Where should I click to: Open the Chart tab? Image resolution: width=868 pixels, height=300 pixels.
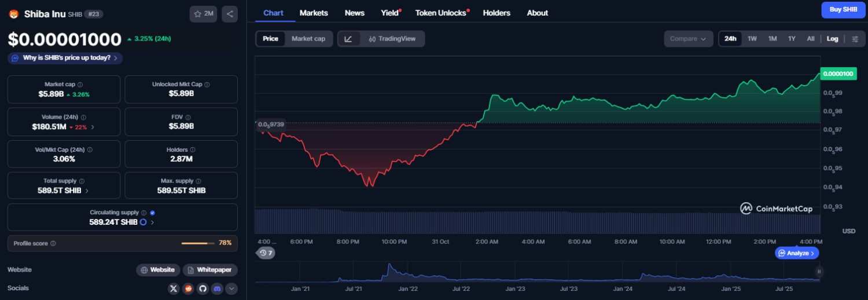(x=273, y=13)
